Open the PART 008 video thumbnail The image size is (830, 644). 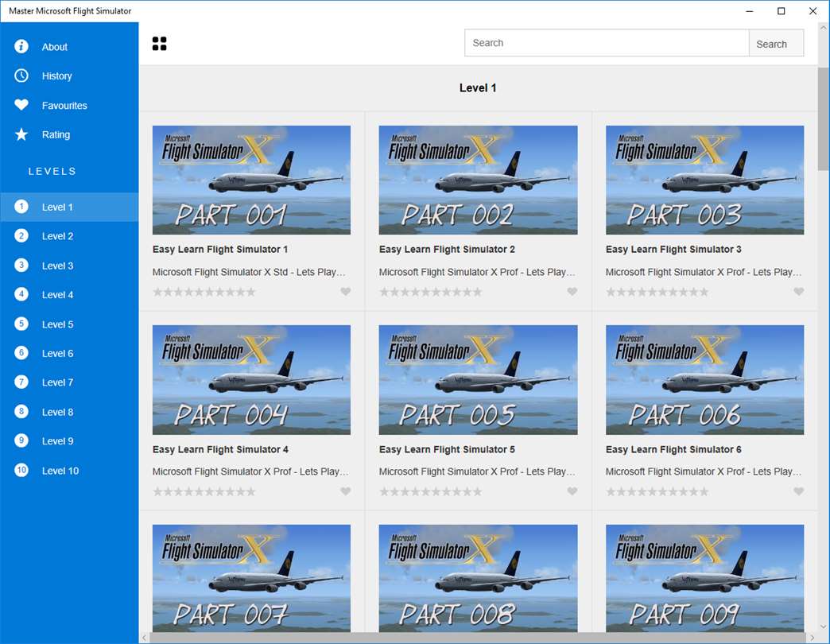[x=478, y=578]
